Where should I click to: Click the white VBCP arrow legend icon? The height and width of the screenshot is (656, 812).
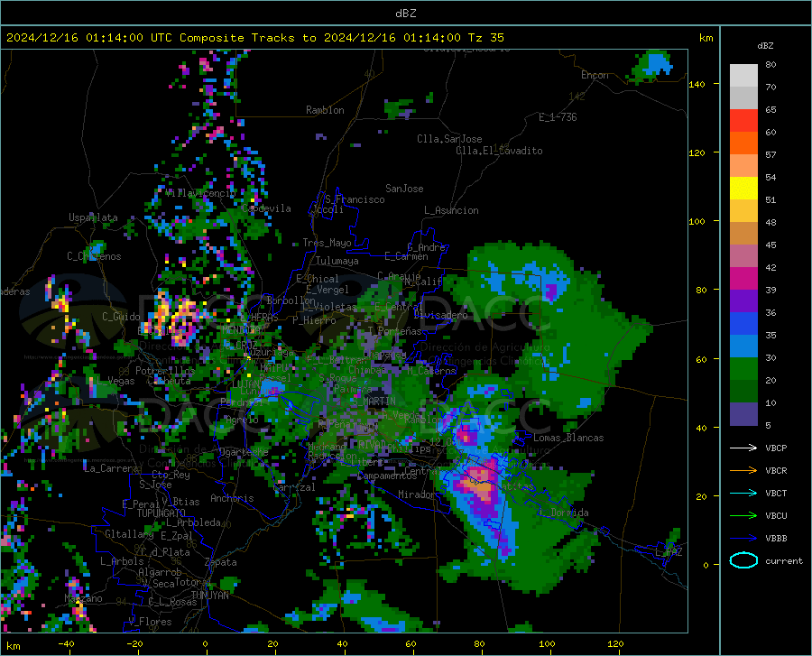pyautogui.click(x=743, y=448)
